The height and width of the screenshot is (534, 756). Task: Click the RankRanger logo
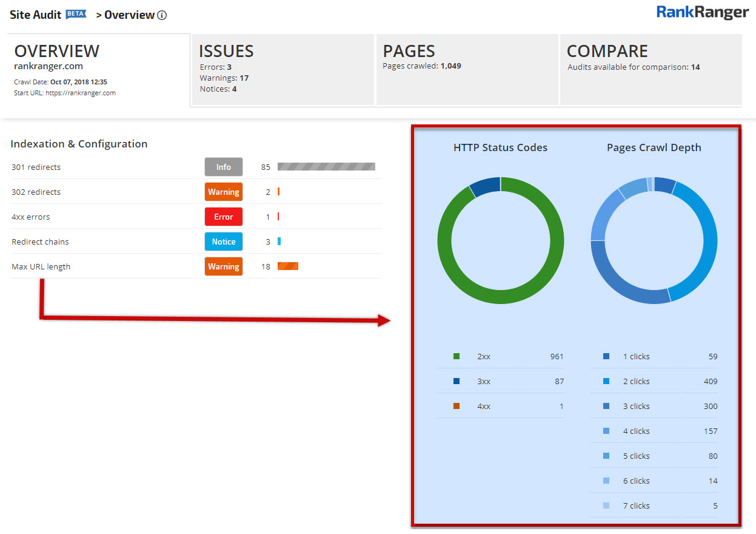click(x=702, y=13)
